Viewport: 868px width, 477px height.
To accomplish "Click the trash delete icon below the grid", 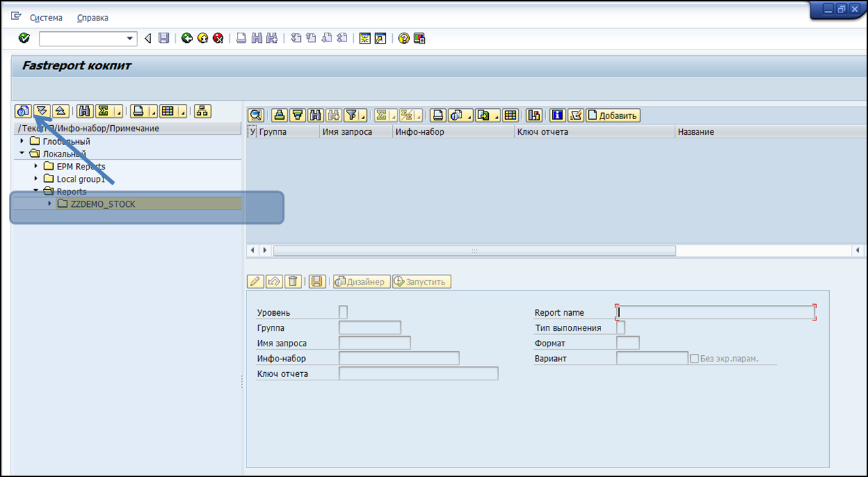I will click(293, 282).
